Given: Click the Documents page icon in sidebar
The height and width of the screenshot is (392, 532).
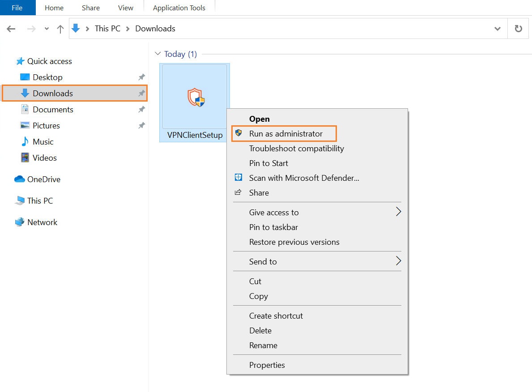Looking at the screenshot, I should 25,109.
